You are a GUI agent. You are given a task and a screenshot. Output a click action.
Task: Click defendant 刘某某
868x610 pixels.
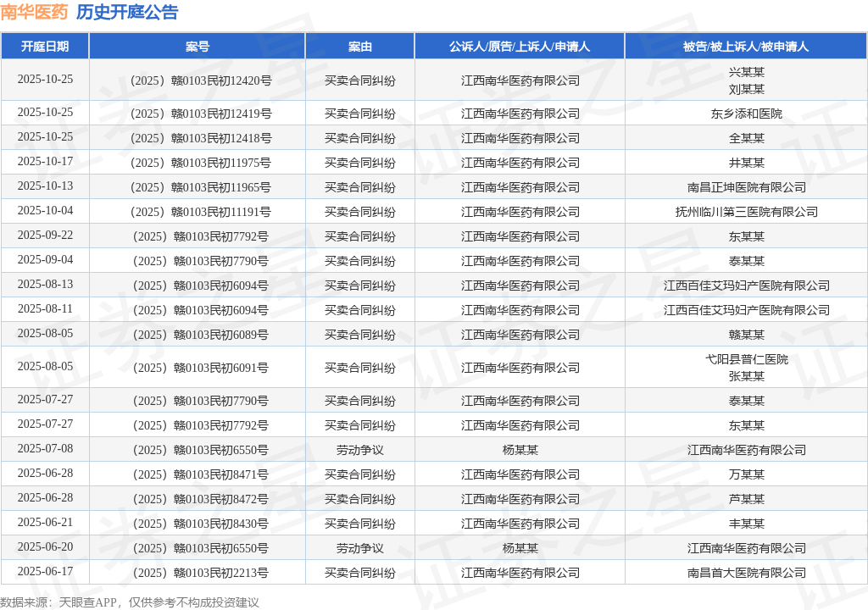(746, 89)
